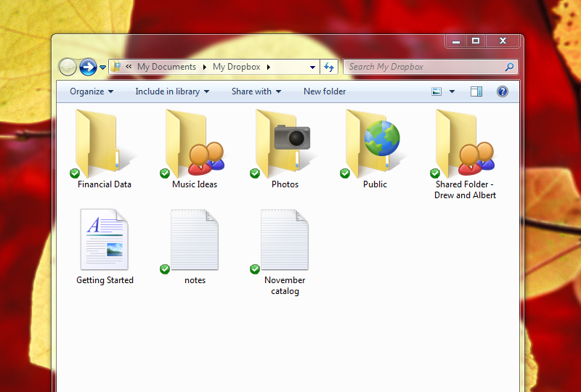Click My Documents in the address path
The image size is (581, 392).
[x=166, y=67]
